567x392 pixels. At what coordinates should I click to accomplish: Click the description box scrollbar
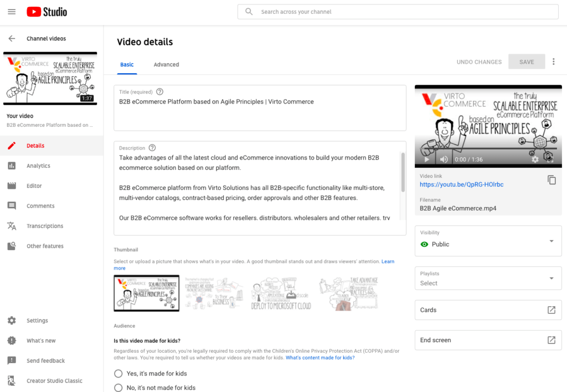pos(403,172)
